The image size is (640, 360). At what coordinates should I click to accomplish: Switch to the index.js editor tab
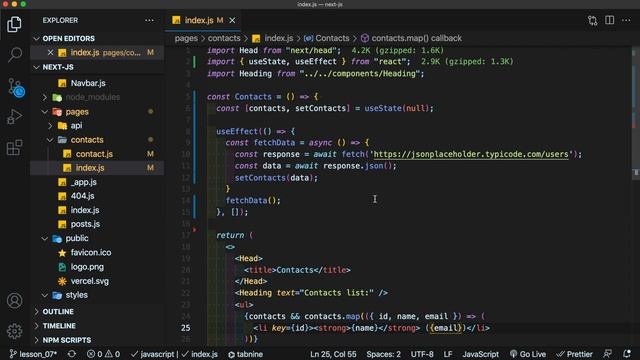click(x=199, y=20)
